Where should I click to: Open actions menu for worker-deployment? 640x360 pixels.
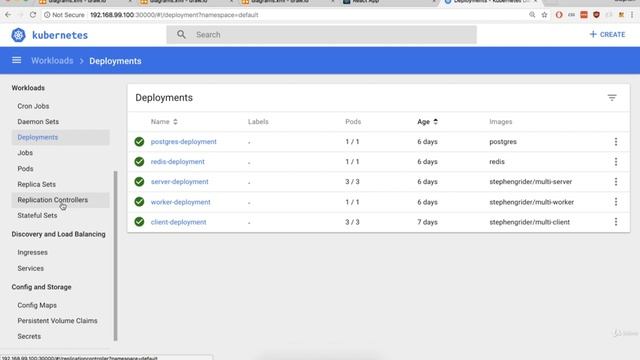616,202
